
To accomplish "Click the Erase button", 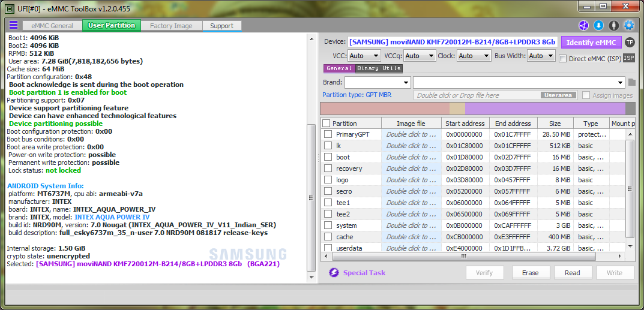I will [530, 273].
